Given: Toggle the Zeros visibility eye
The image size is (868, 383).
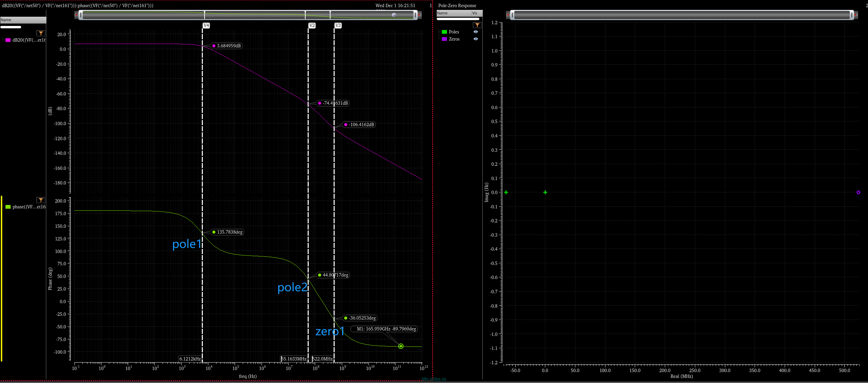Looking at the screenshot, I should tap(476, 39).
